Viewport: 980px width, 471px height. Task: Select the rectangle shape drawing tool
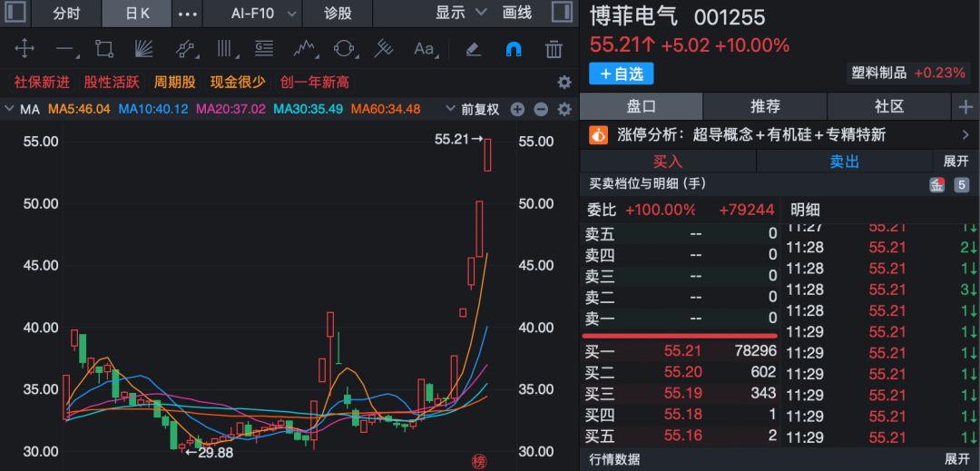(104, 49)
